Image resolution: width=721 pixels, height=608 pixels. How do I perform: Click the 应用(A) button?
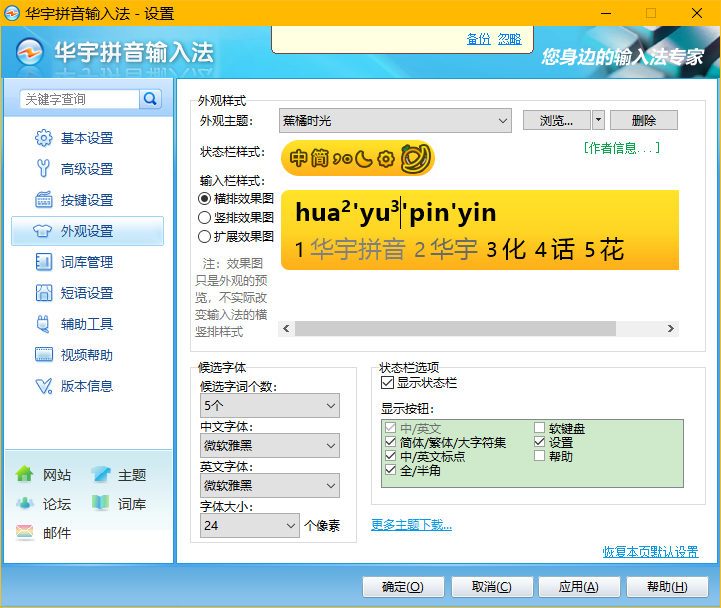(578, 587)
